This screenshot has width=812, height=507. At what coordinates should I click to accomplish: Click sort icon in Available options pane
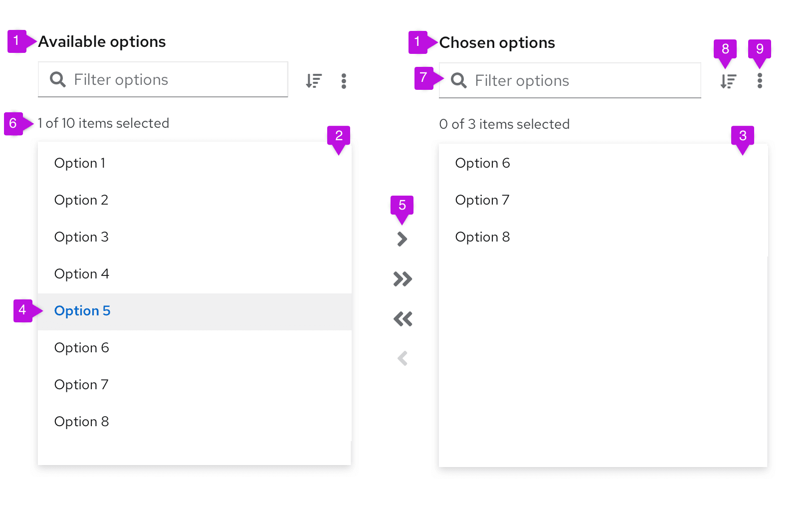(x=314, y=81)
